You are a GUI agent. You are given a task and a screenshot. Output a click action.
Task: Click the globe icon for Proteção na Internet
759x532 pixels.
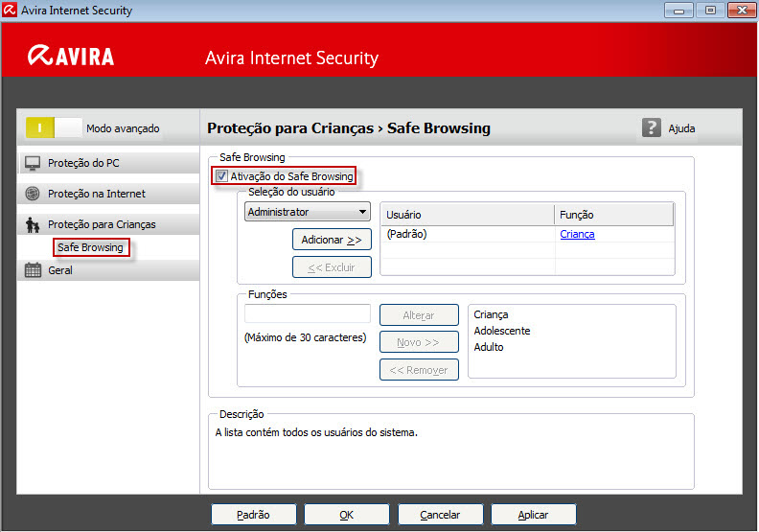33,194
